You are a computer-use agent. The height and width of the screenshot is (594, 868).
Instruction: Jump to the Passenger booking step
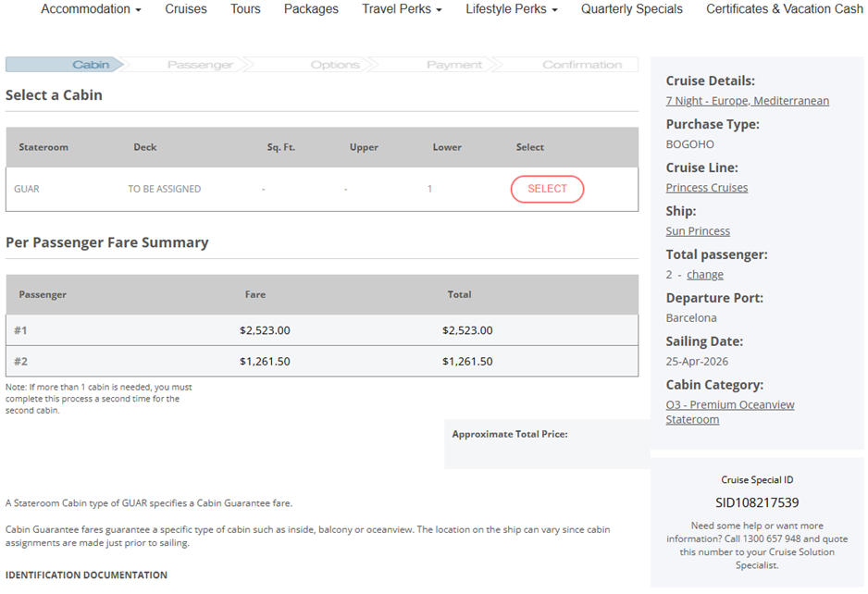(200, 65)
